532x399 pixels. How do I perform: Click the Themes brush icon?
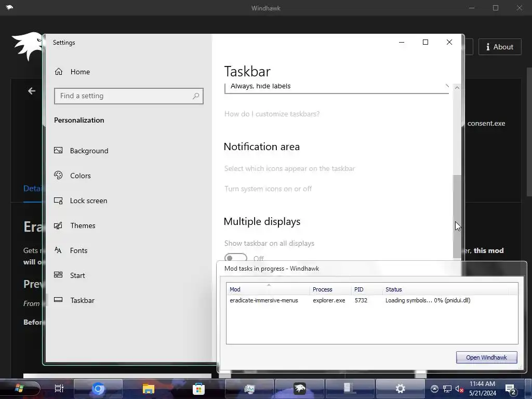click(58, 225)
